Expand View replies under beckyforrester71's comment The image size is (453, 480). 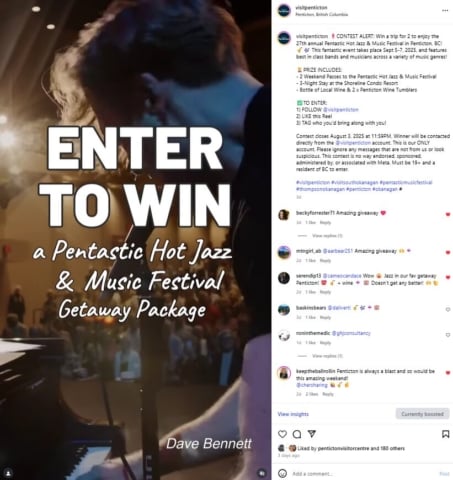(x=327, y=236)
